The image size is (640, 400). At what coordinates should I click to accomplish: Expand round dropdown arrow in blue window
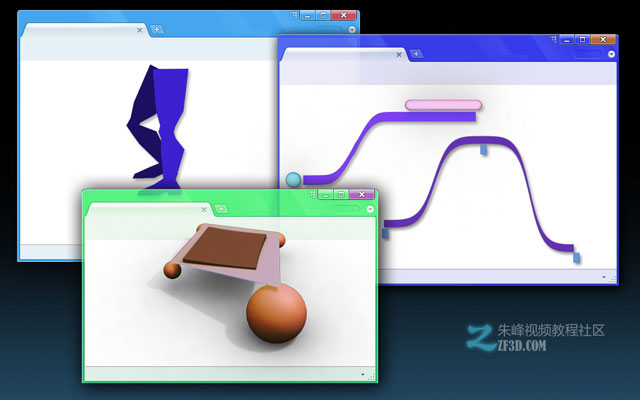[x=352, y=29]
